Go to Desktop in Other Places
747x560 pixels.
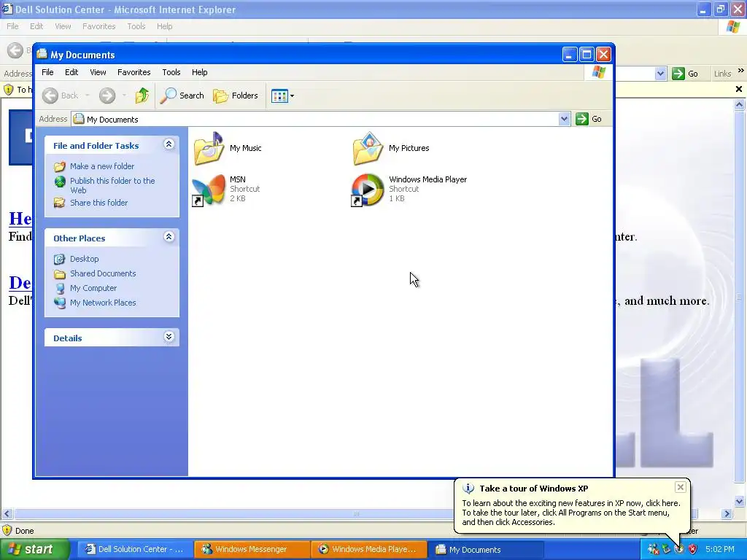click(x=85, y=259)
